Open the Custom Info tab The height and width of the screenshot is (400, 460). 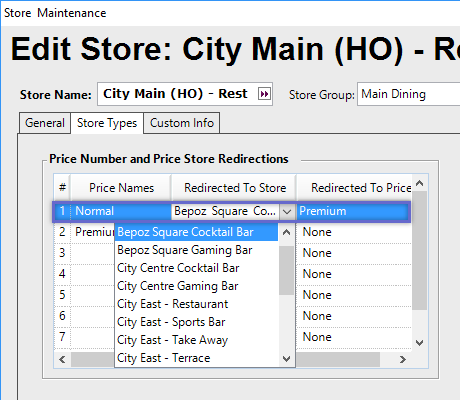(182, 123)
